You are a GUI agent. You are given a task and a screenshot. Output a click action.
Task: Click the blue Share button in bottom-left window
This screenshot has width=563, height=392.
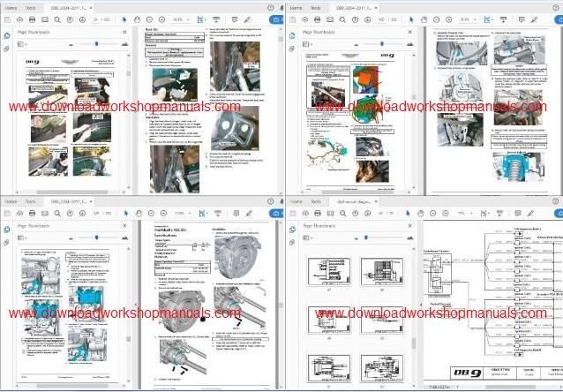tap(276, 214)
